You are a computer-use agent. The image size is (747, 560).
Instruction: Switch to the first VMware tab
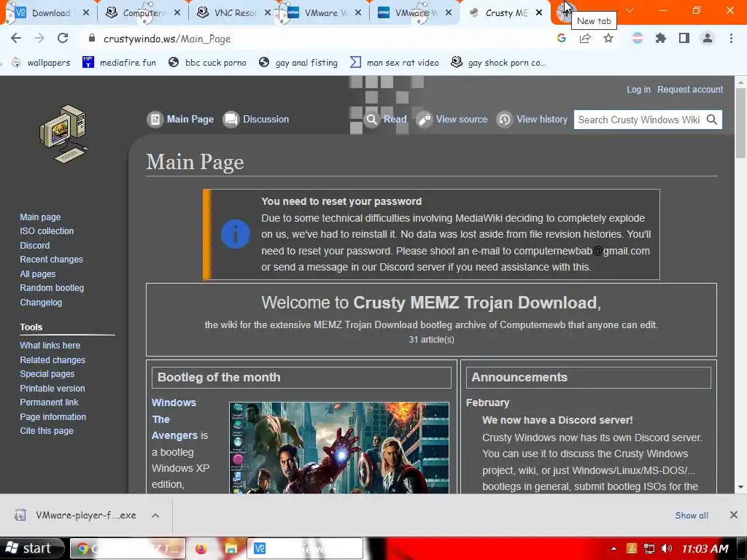(x=324, y=13)
